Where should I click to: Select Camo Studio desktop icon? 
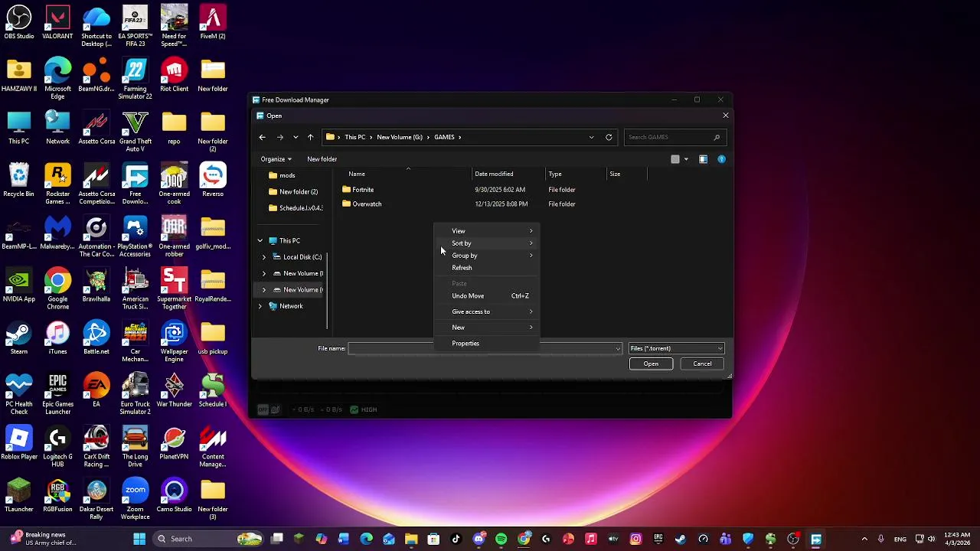point(174,497)
